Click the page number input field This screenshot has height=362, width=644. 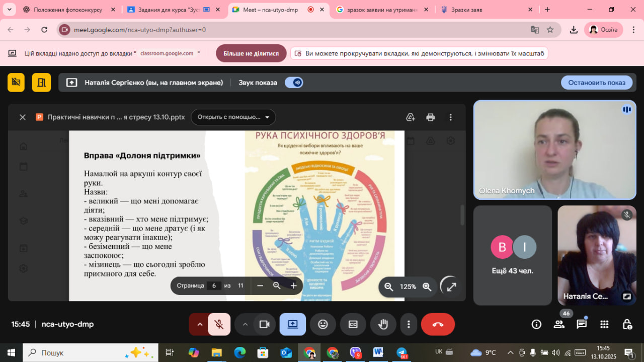pos(214,285)
